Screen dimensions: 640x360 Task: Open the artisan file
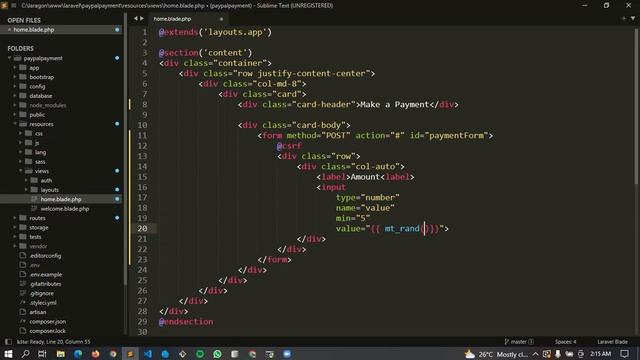pyautogui.click(x=38, y=312)
